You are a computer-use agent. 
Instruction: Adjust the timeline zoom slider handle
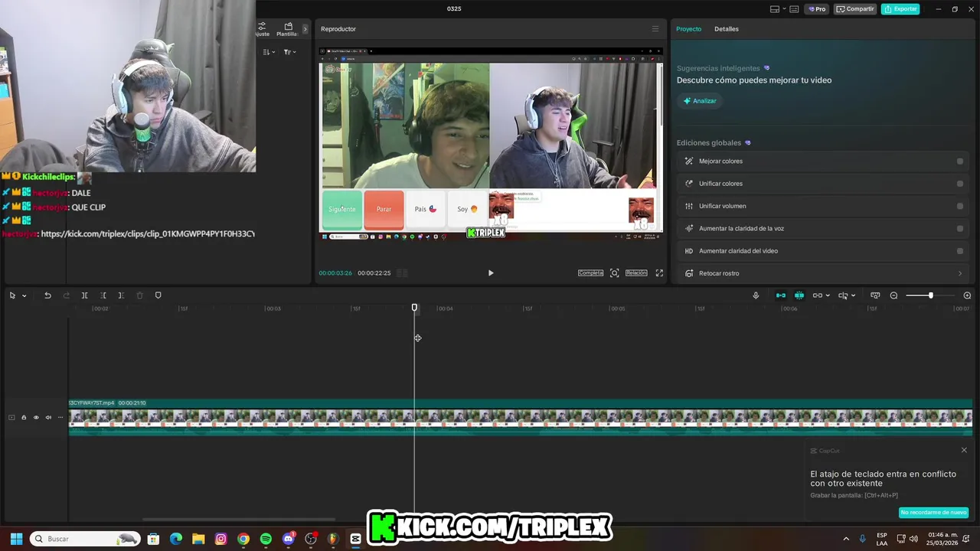pos(931,295)
